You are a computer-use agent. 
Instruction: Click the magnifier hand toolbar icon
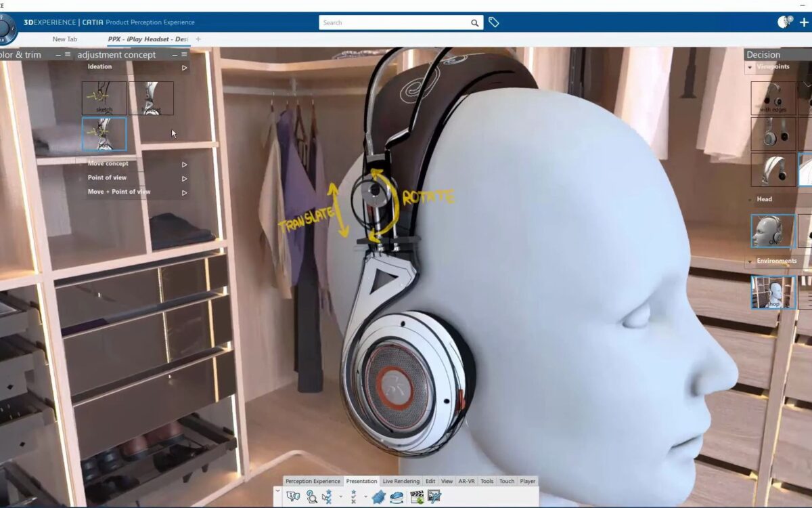point(311,496)
